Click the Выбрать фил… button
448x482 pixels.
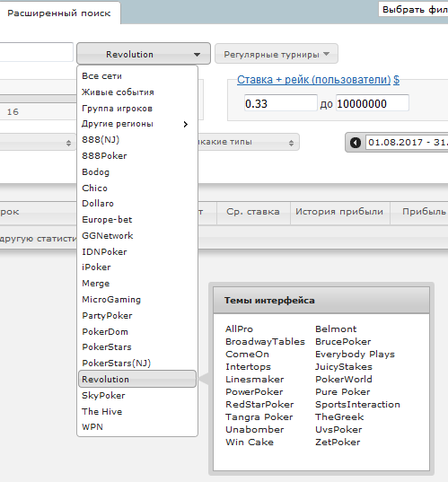(x=413, y=10)
